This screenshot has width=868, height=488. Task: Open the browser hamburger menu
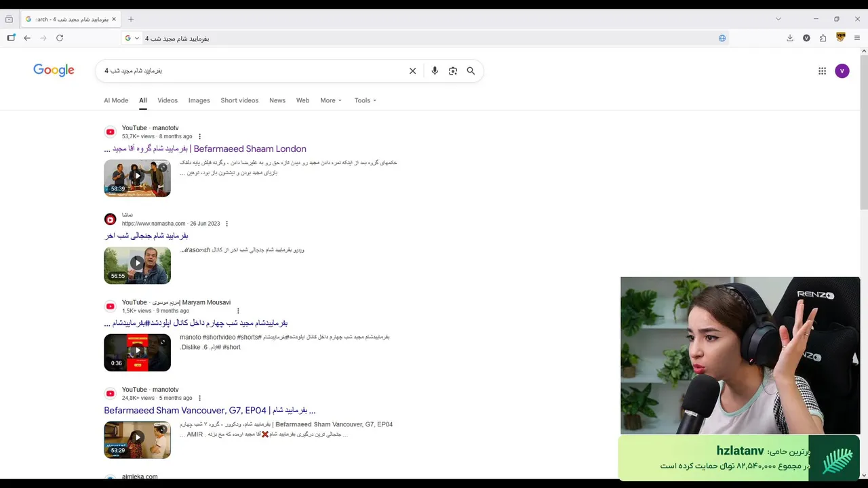[x=857, y=38]
